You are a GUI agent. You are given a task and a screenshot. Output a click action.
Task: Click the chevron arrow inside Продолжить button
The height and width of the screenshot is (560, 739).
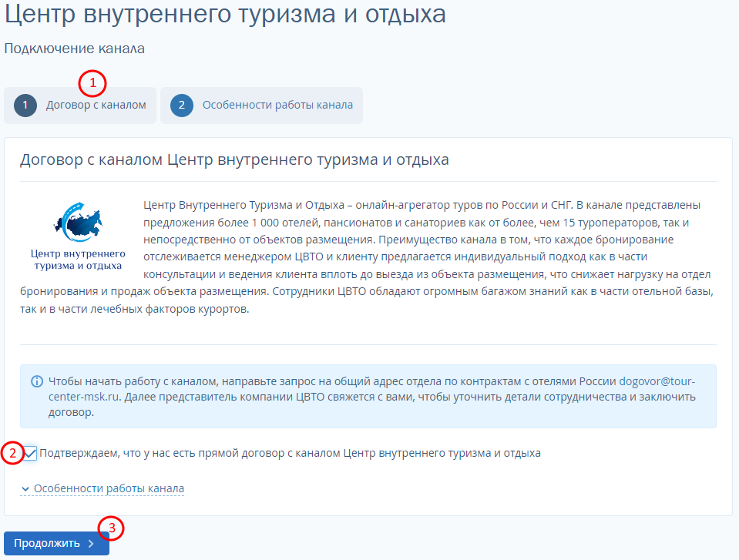92,544
